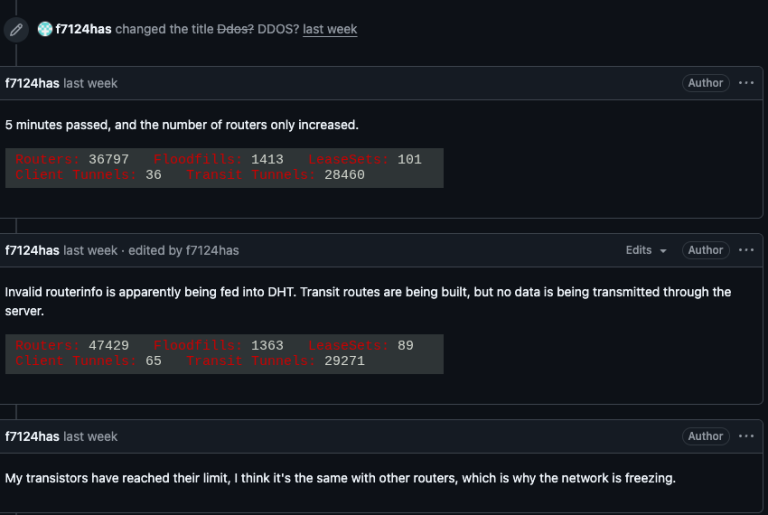Image resolution: width=768 pixels, height=515 pixels.
Task: Click the code block showing Routers: 36797
Action: [224, 168]
